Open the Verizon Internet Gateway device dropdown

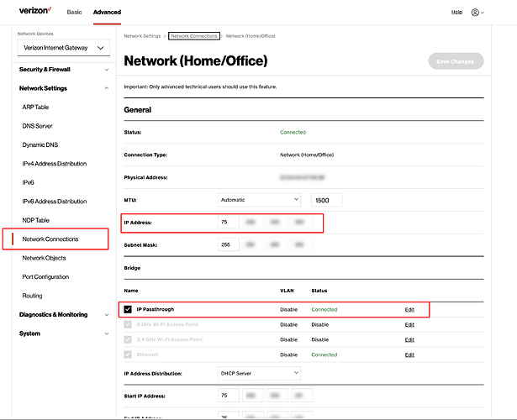point(64,48)
